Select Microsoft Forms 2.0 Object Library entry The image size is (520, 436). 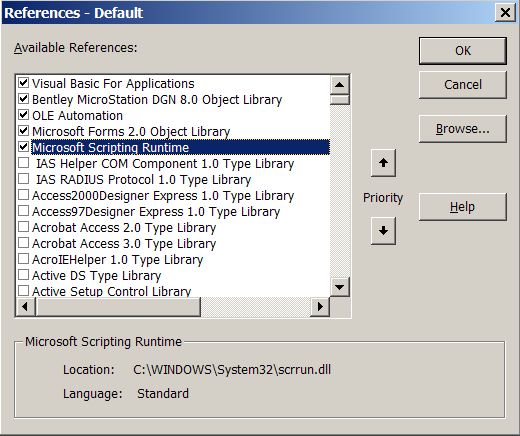(131, 131)
